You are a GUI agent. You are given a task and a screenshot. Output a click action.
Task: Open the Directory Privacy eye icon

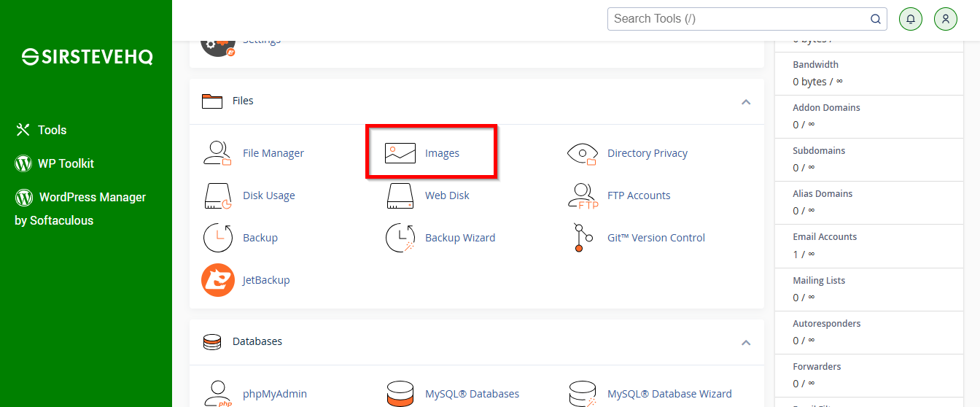(x=582, y=153)
